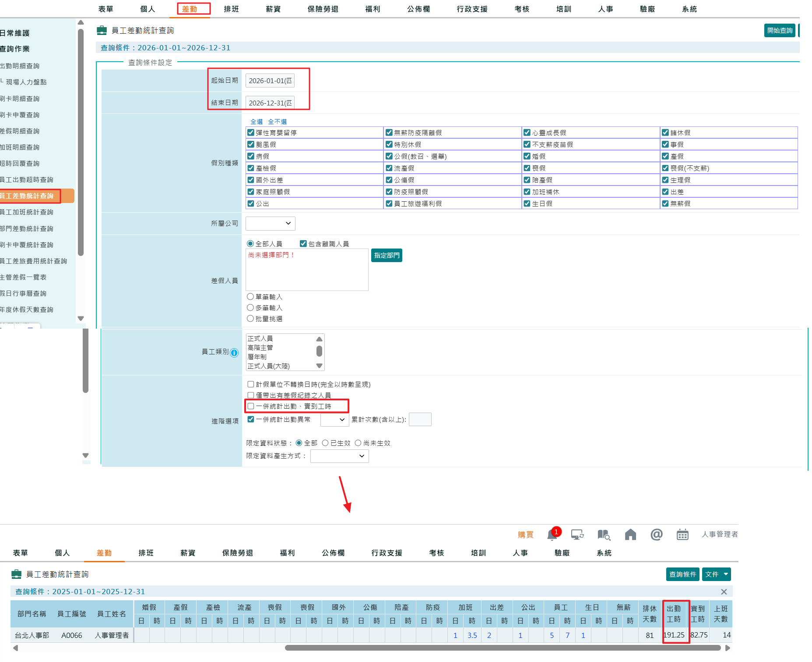This screenshot has height=662, width=812.
Task: Go to home via house icon
Action: tap(630, 535)
